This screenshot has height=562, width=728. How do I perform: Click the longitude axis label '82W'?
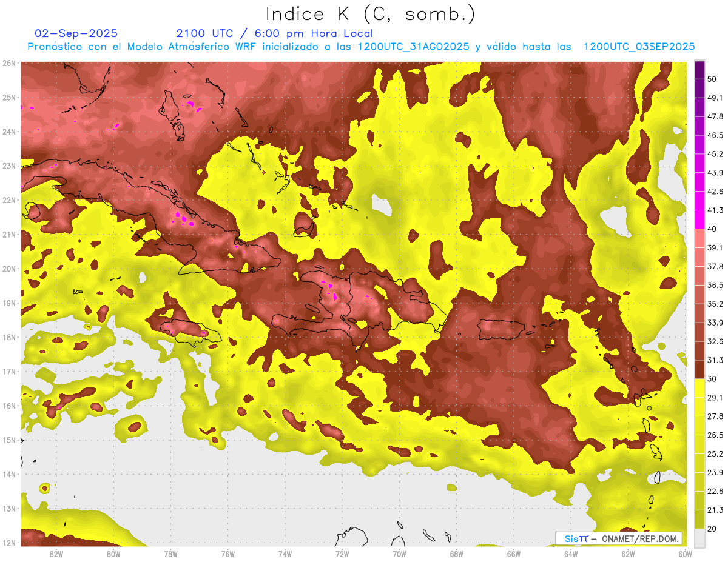click(56, 554)
